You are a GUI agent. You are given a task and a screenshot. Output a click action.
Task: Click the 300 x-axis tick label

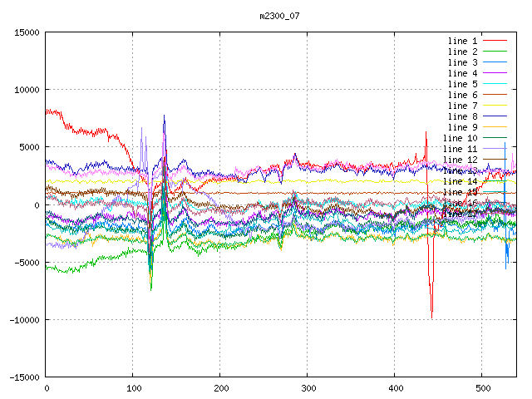308,388
